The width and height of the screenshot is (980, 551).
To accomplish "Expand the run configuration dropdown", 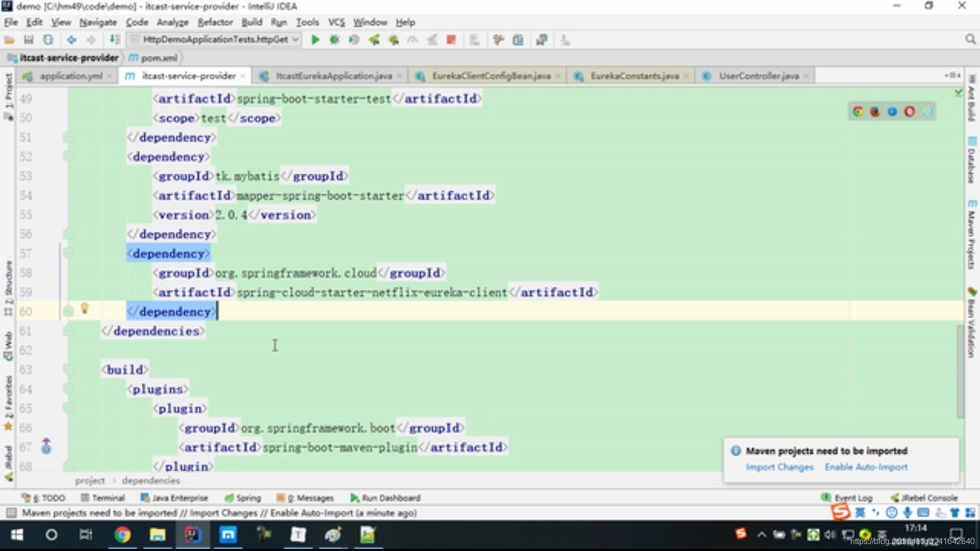I will (296, 40).
